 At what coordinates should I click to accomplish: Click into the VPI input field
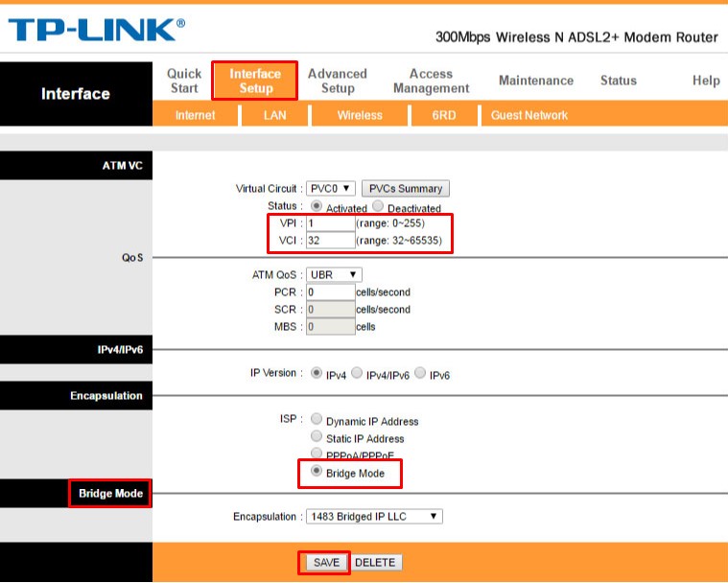[x=331, y=223]
